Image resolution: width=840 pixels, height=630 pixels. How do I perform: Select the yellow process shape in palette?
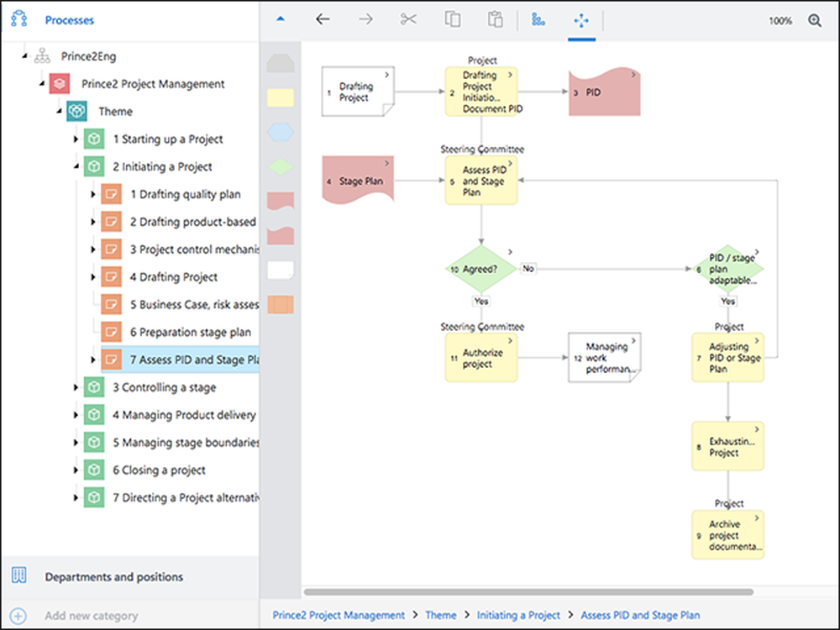[281, 97]
